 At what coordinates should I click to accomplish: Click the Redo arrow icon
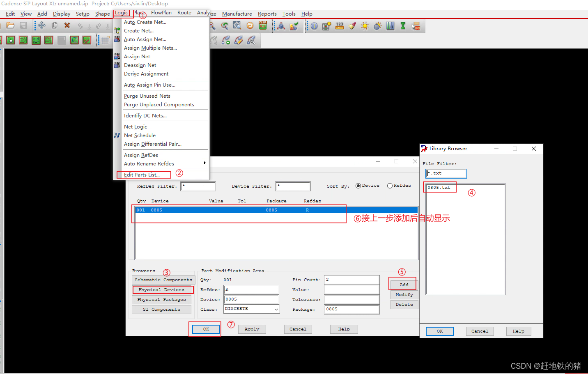[99, 26]
